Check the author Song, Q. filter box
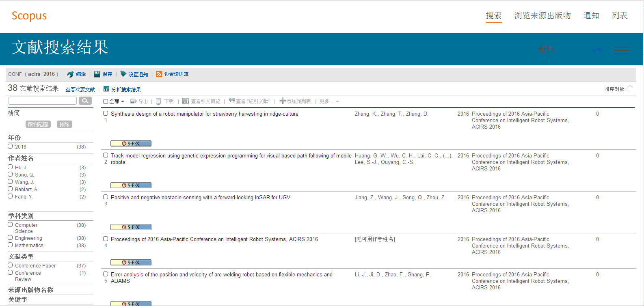Screen dimensions: 644x306 tap(10, 174)
